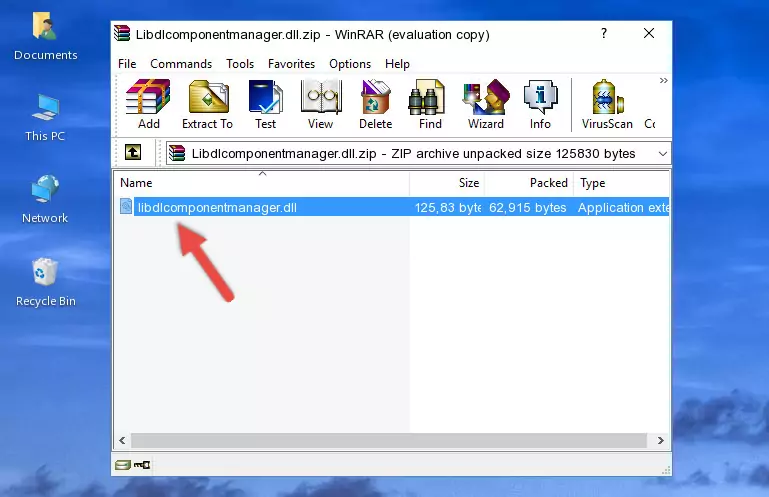Click the libdlcomponentmanager.dll file icon

(x=126, y=207)
